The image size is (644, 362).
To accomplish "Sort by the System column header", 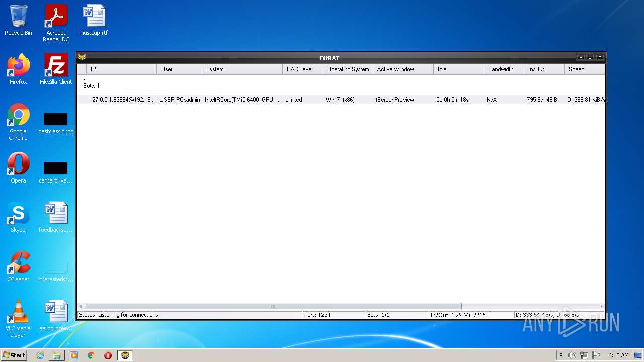I will [243, 69].
